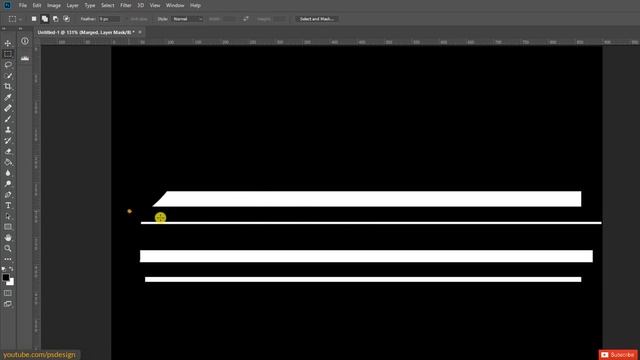
Task: Select the Dodge tool
Action: [x=8, y=184]
